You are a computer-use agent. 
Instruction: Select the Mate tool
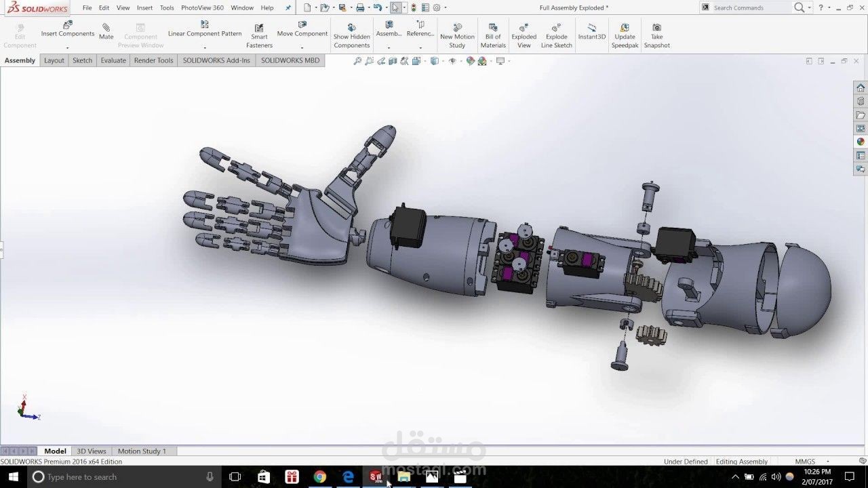[106, 31]
